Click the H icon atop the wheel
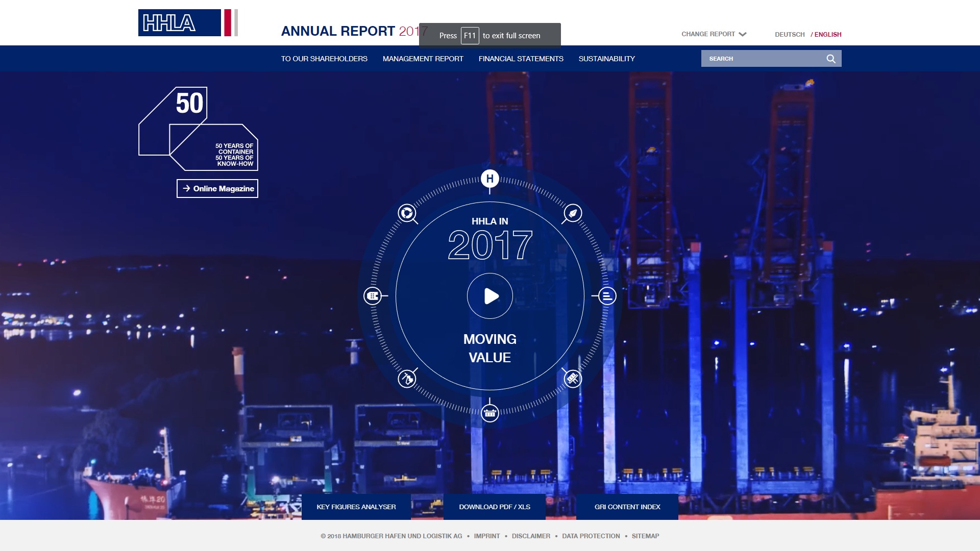This screenshot has width=980, height=551. pos(489,179)
